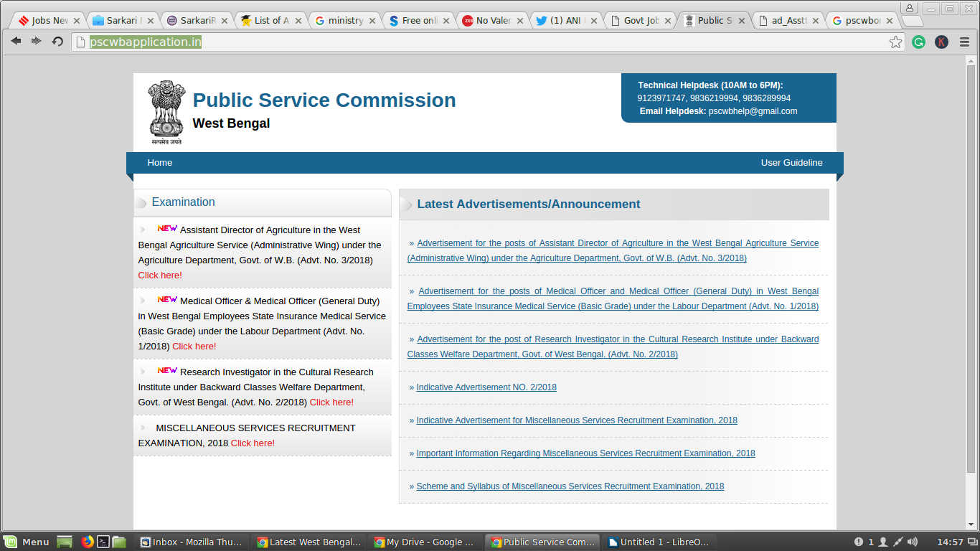Reload the current page
Screen dimensions: 980x551
(x=57, y=42)
